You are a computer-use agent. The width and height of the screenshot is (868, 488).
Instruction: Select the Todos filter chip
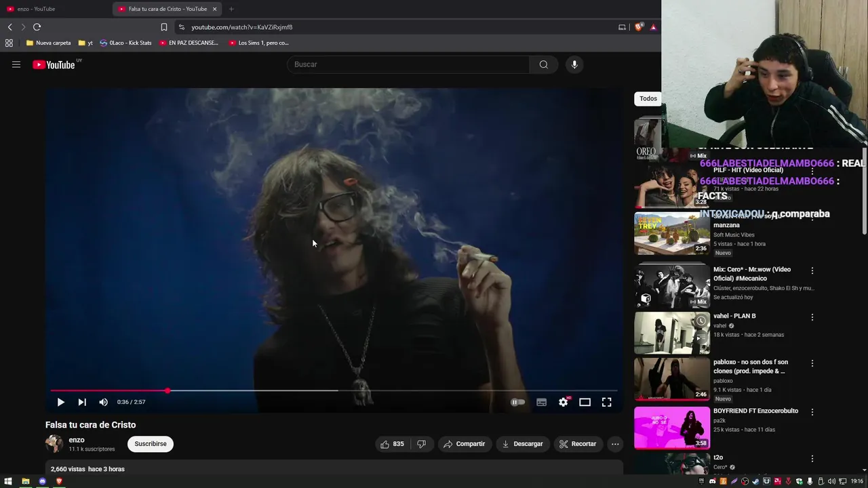tap(648, 99)
